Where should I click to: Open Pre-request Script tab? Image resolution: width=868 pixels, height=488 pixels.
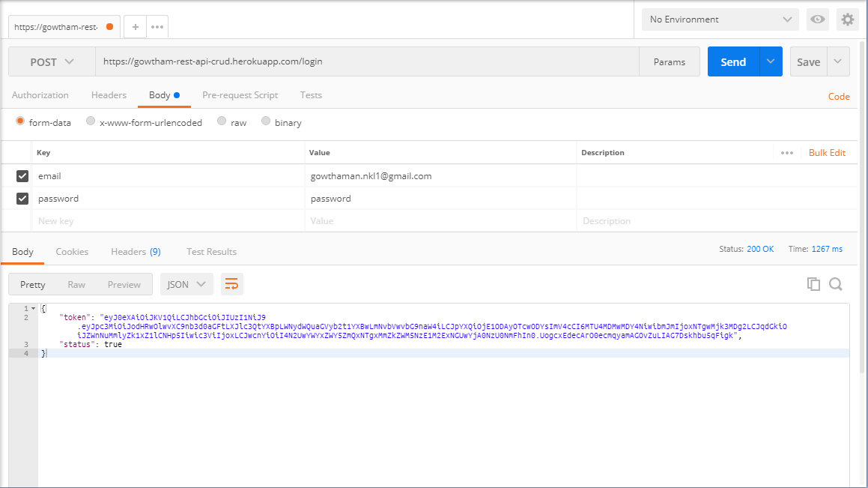pos(240,95)
